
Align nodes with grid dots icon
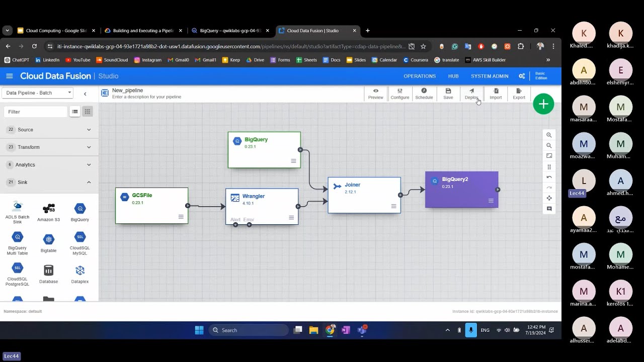point(549,167)
